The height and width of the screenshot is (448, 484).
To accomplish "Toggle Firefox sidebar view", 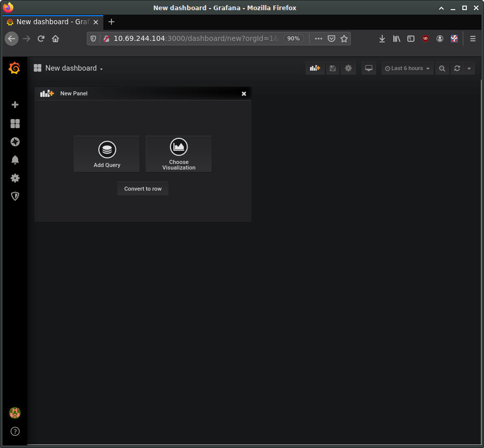I will pyautogui.click(x=411, y=39).
